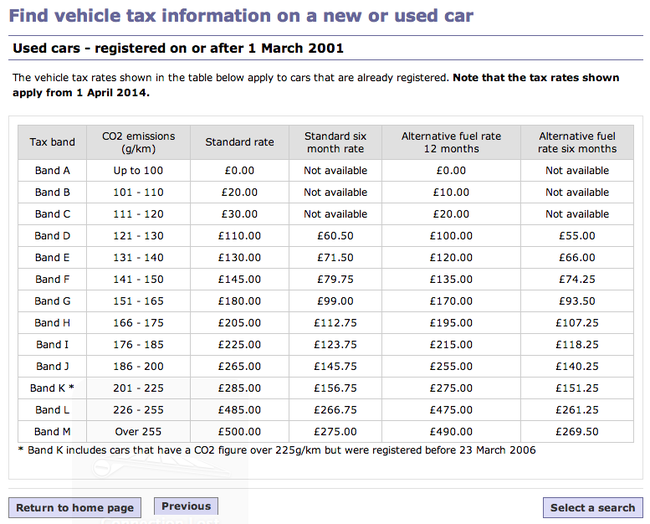Click the Over 255 emissions cell
Image resolution: width=650 pixels, height=524 pixels.
[x=140, y=432]
